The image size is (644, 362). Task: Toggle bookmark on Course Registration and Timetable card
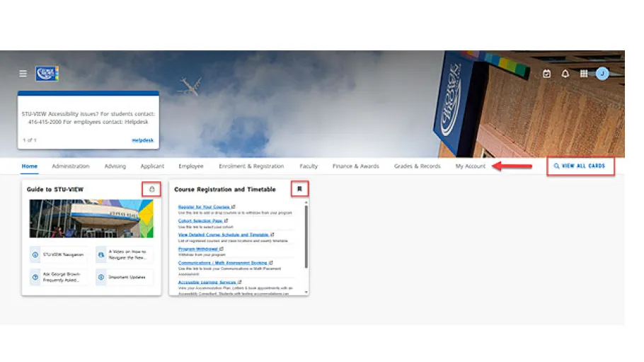click(299, 189)
